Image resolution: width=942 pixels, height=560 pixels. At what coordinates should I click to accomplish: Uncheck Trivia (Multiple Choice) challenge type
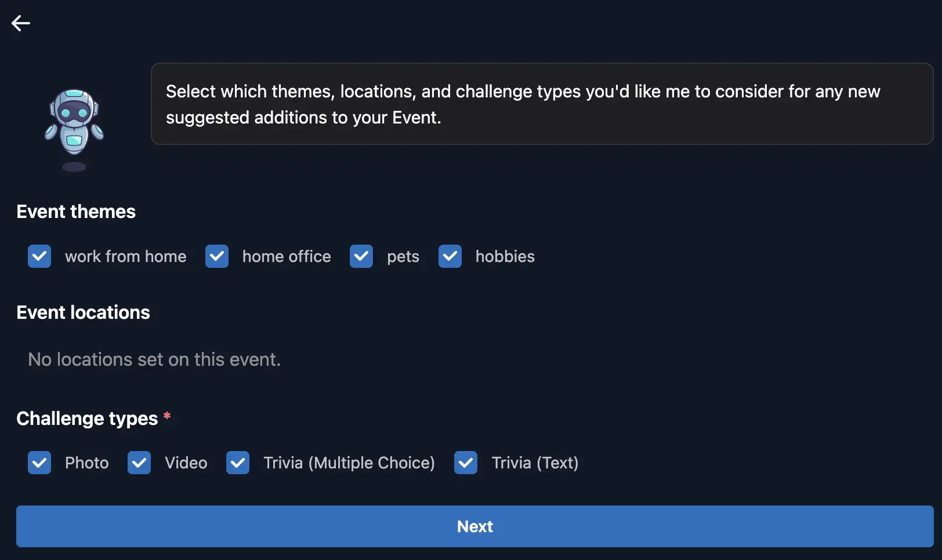click(238, 463)
